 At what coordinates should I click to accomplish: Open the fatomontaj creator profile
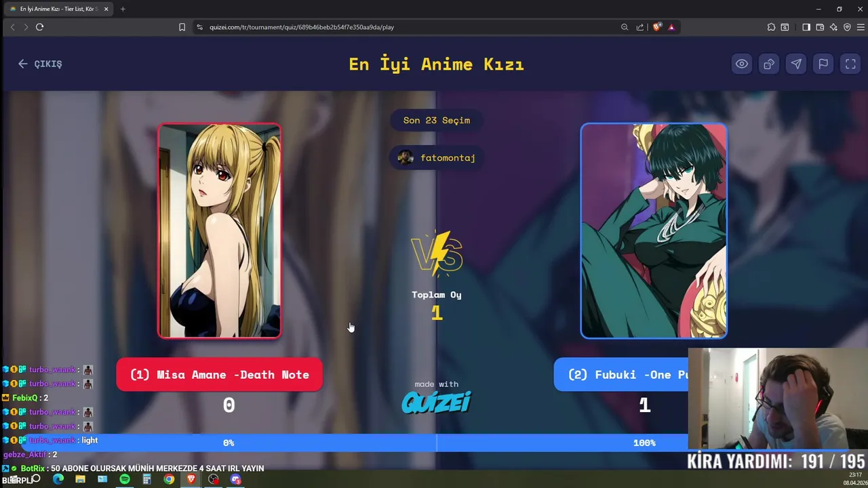tap(437, 158)
